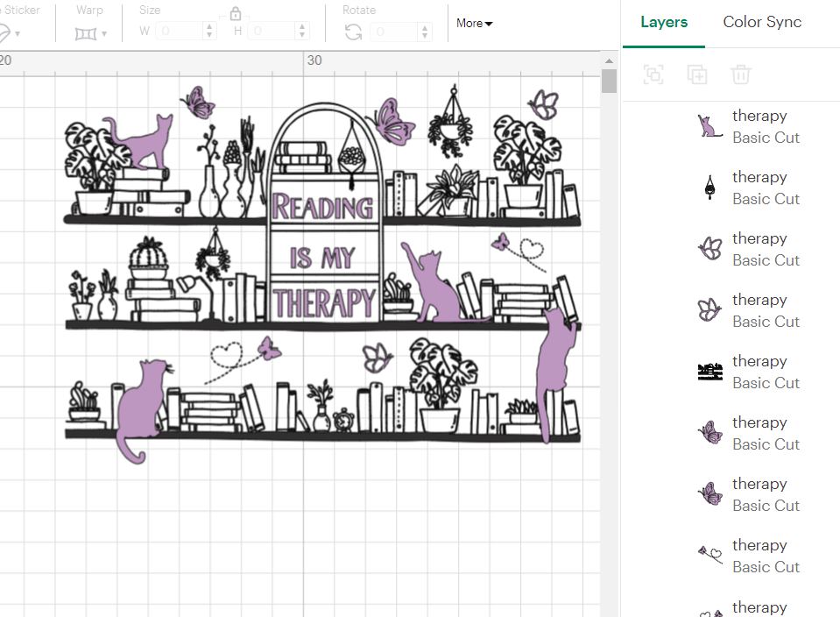Click the Delete trash can icon
Screen dimensions: 840x617
pos(741,74)
